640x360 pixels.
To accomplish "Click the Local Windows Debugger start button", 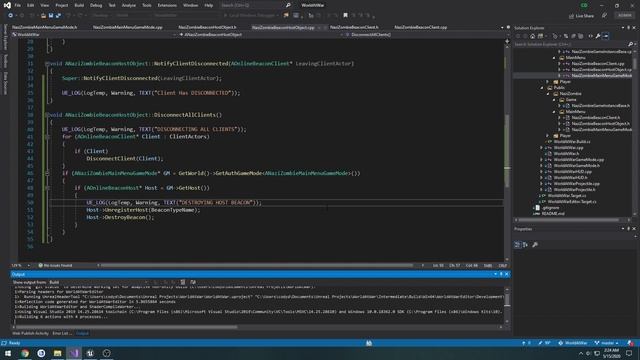I will click(x=250, y=16).
